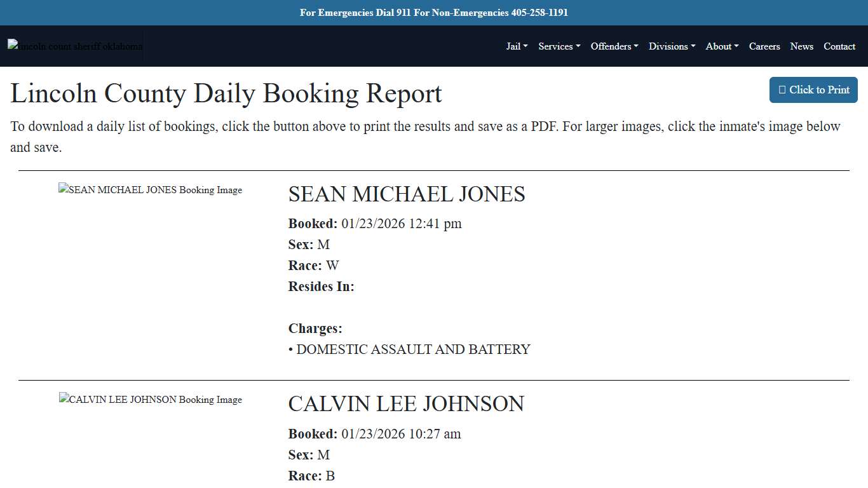Expand the About dropdown menu
868x488 pixels.
(721, 46)
